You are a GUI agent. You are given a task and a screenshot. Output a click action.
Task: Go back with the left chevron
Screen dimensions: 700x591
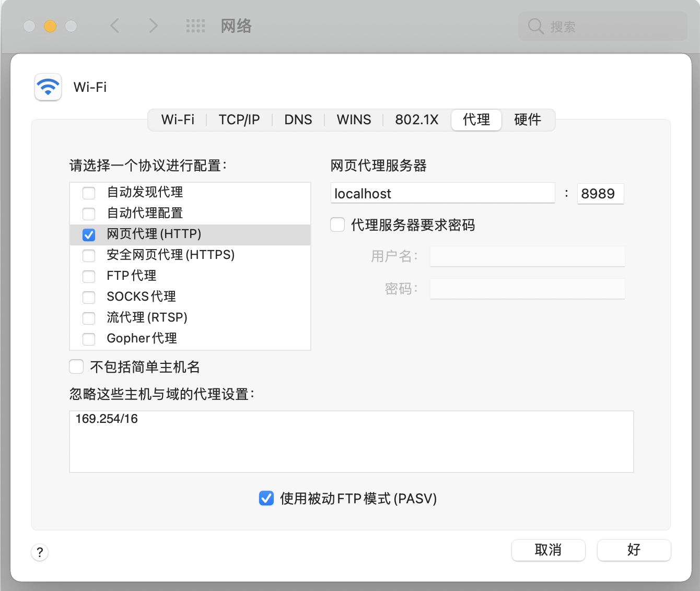click(115, 26)
